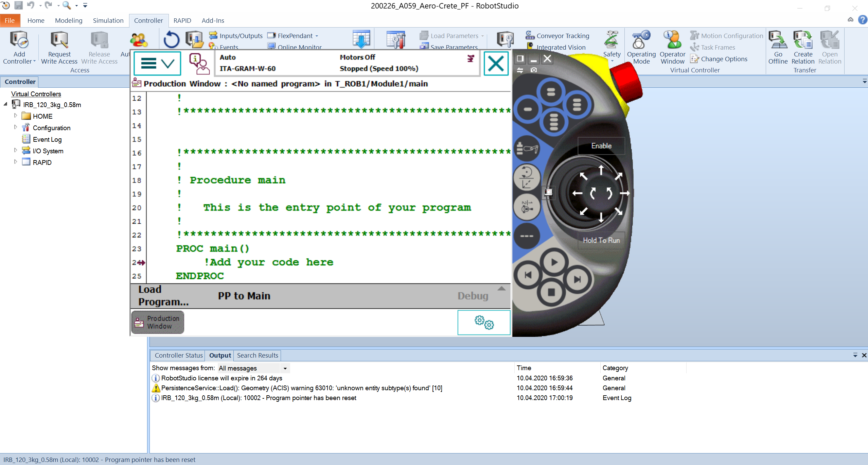The image size is (868, 465).
Task: Expand the RAPID node in Virtual Controllers
Action: tap(16, 162)
